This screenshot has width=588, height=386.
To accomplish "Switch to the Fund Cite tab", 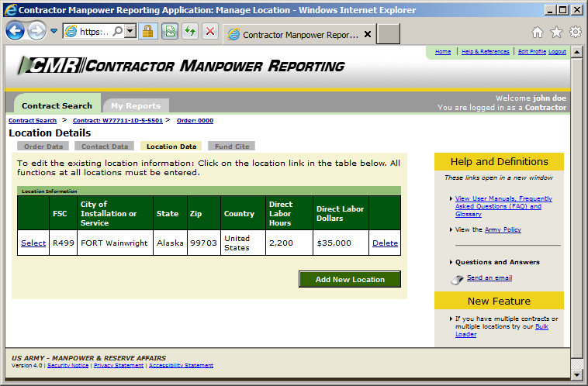I will [x=231, y=146].
